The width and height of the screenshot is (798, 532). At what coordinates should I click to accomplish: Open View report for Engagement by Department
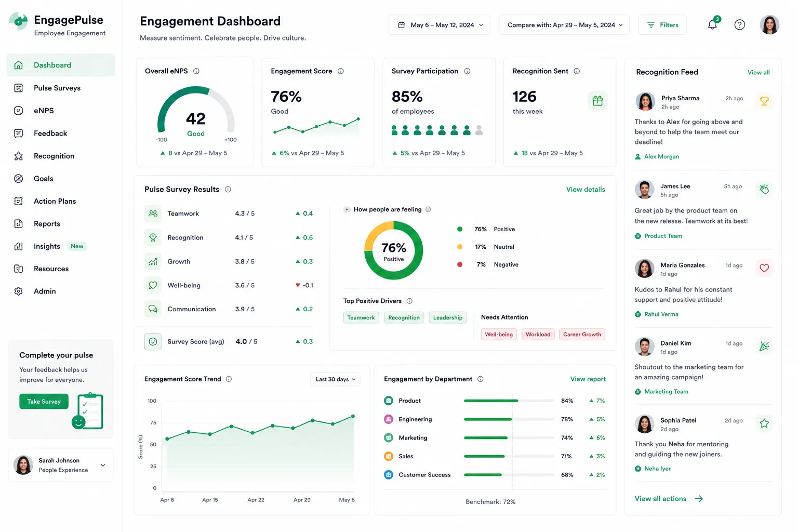tap(588, 379)
